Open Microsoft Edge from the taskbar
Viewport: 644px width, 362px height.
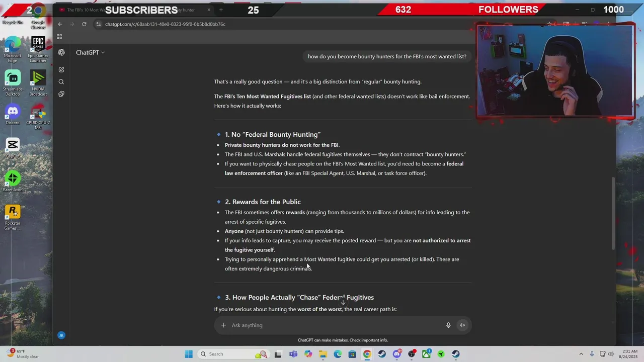[338, 354]
